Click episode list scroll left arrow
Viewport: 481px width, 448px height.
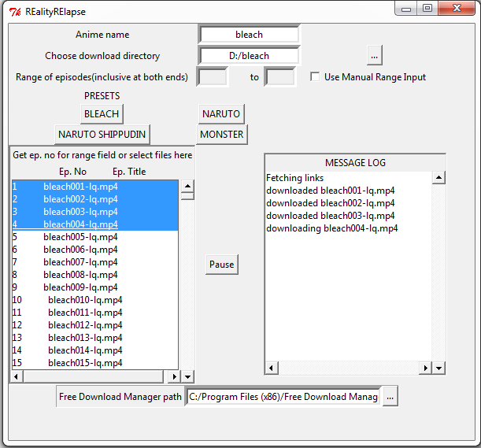(17, 376)
